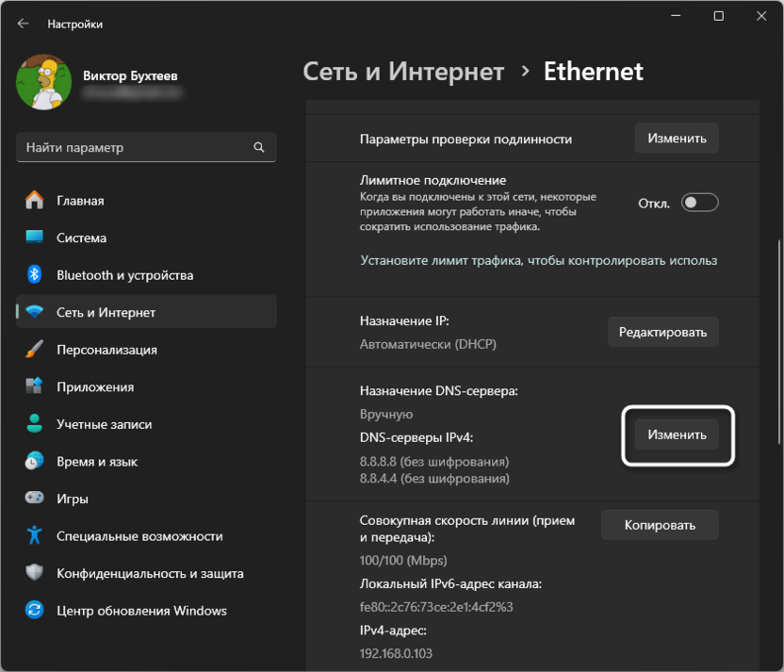Click the back arrow in Settings header
This screenshot has width=784, height=672.
tap(24, 24)
